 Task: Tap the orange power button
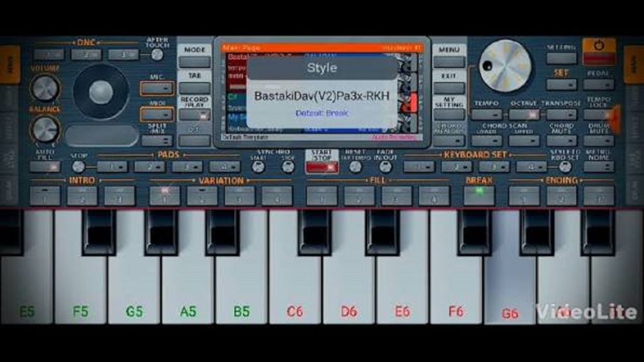[x=599, y=52]
